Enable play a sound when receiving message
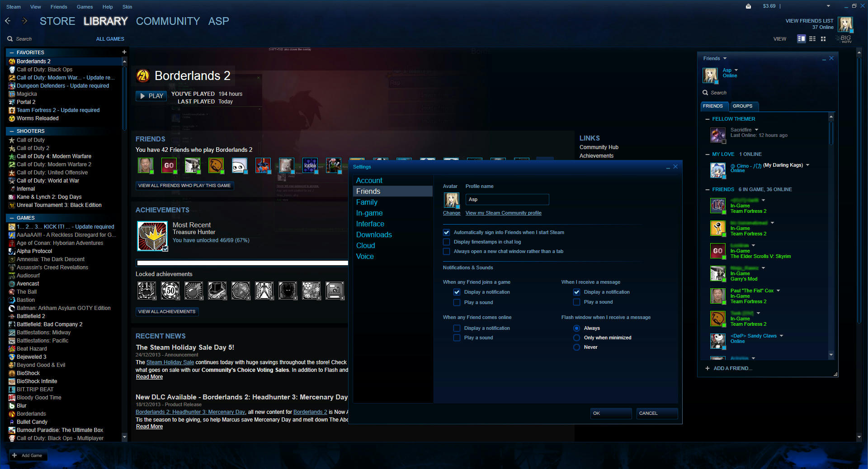Screen dimensions: 868x469 point(577,302)
